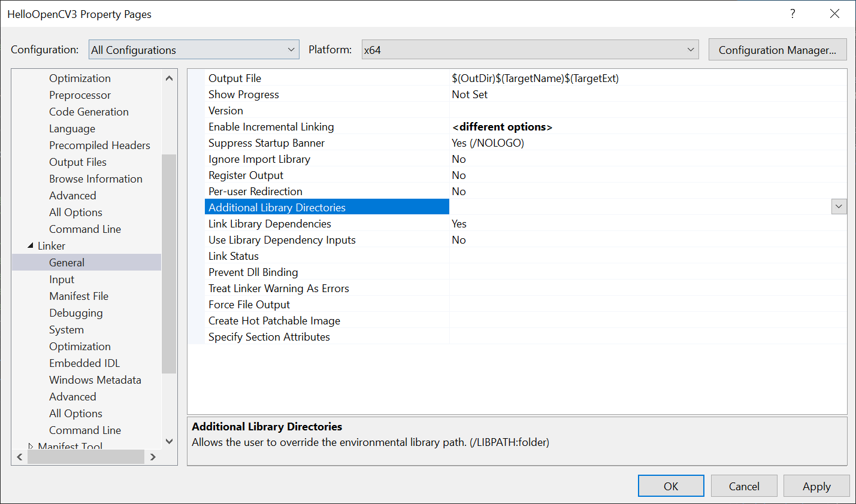The image size is (856, 504).
Task: Click the 'Yes (/NOLOGO)' value
Action: click(488, 143)
